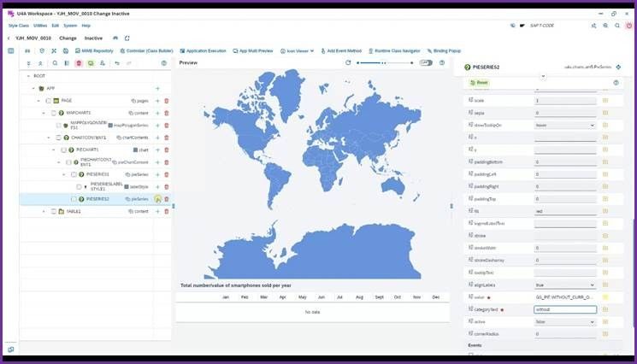The image size is (637, 364).
Task: Delete the MAPCHART1 row
Action: pos(167,113)
